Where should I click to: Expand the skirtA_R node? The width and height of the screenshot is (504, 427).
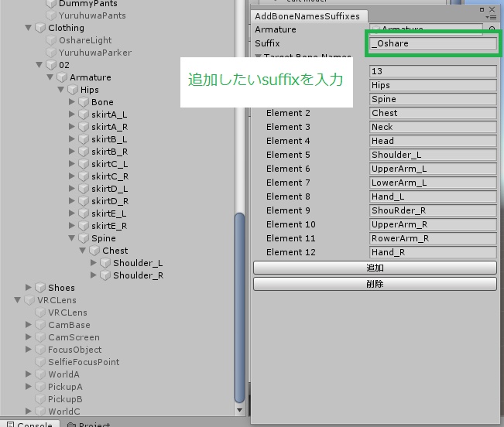click(x=72, y=127)
